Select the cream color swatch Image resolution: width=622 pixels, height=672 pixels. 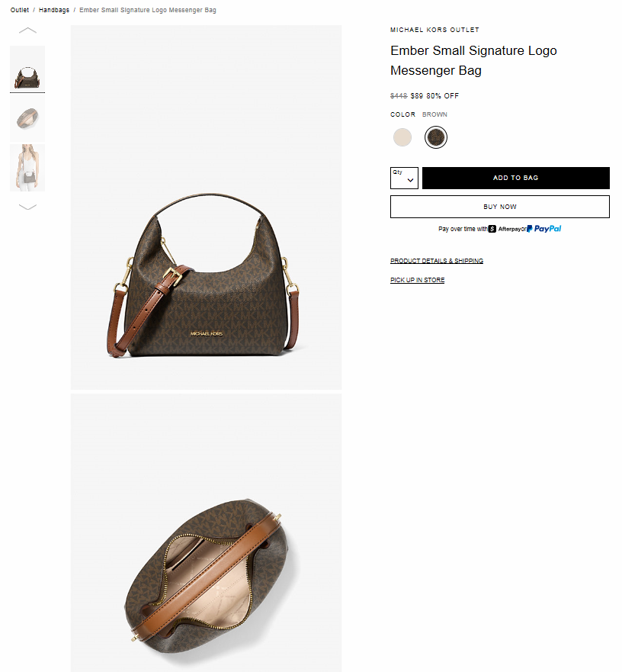point(402,137)
